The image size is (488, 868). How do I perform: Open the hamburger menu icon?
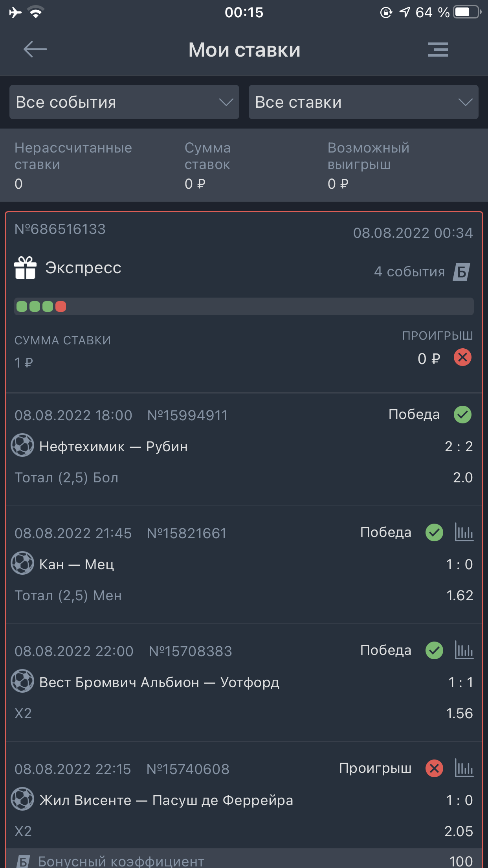pos(438,50)
